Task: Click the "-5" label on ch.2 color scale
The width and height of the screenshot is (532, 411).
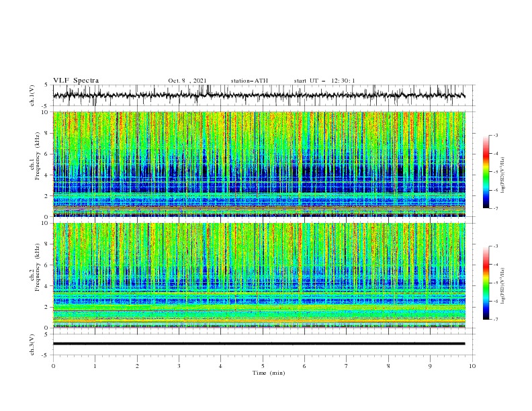Action: (495, 283)
